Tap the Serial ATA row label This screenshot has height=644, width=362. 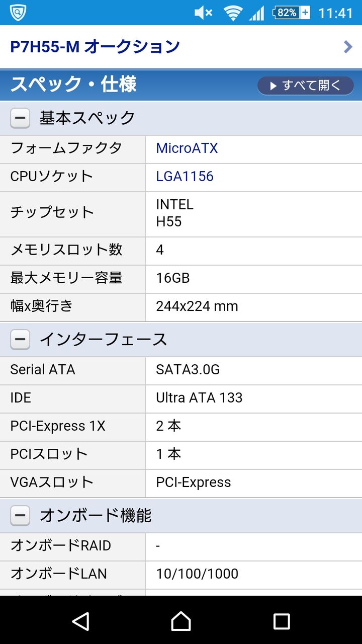(43, 370)
